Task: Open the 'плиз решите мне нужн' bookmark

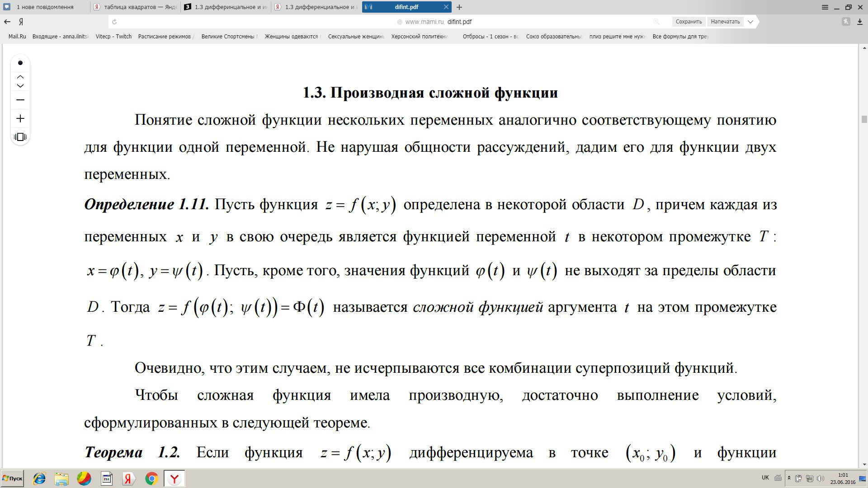Action: point(618,37)
